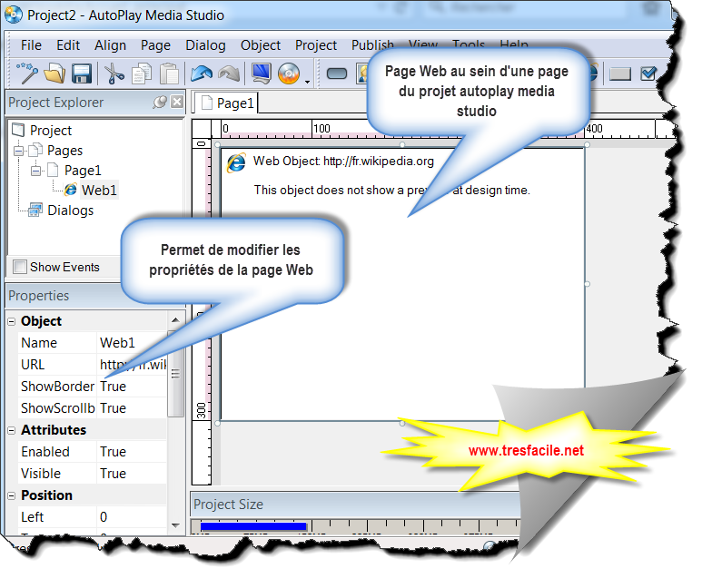The height and width of the screenshot is (588, 712).
Task: Open the Project menu
Action: [x=316, y=45]
